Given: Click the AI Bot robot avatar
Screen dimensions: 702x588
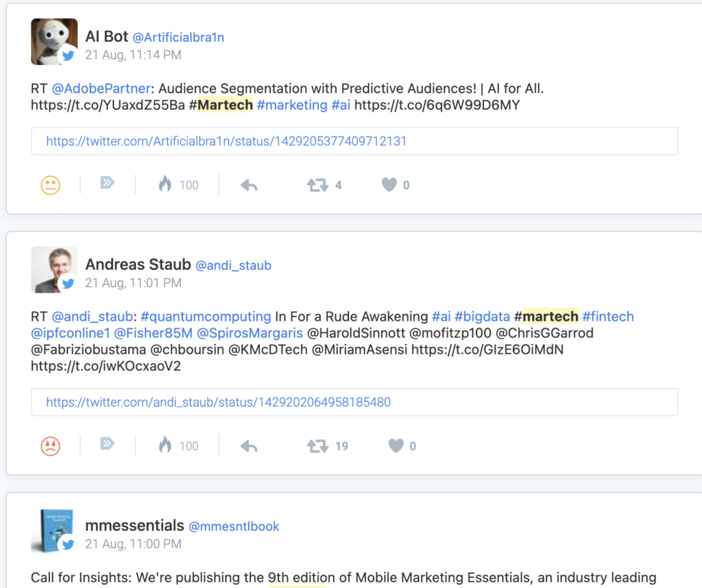Looking at the screenshot, I should coord(54,42).
